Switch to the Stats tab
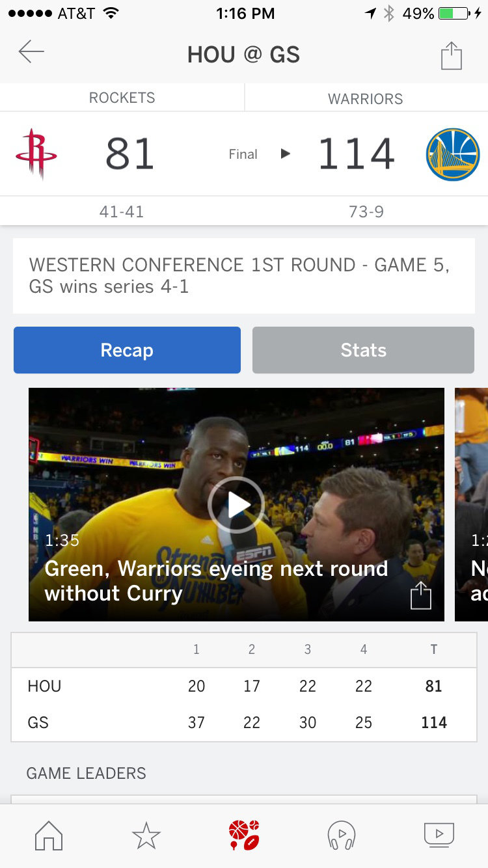The height and width of the screenshot is (868, 488). (363, 350)
